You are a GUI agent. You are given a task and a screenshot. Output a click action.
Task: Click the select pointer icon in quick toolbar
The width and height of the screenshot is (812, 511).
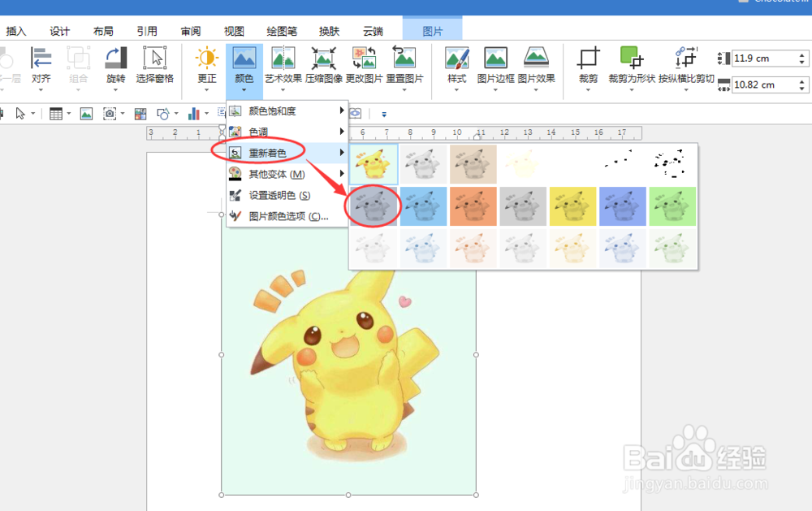pyautogui.click(x=20, y=114)
